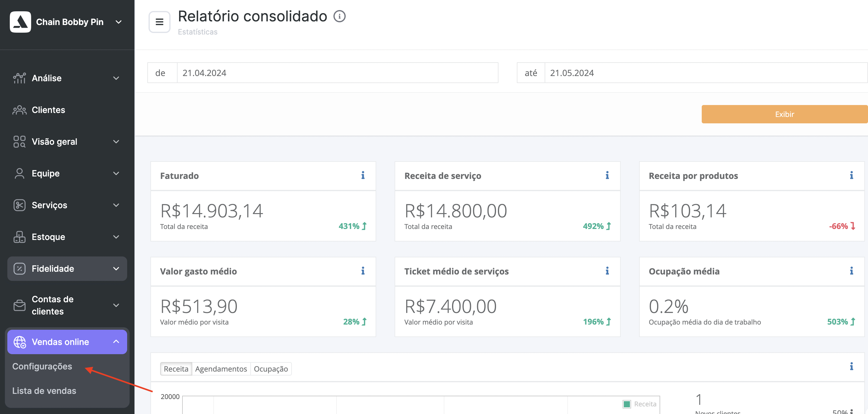Viewport: 868px width, 414px height.
Task: Expand the Análise menu section
Action: point(67,78)
